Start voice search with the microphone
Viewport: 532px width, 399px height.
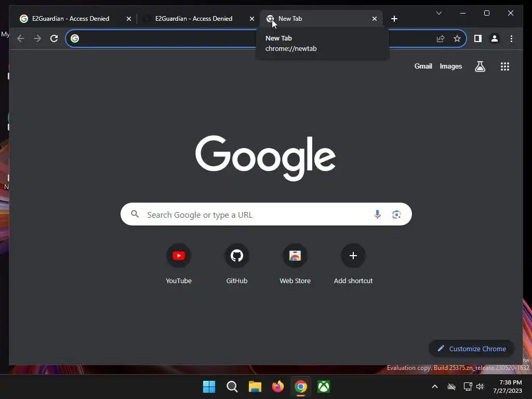(x=377, y=215)
